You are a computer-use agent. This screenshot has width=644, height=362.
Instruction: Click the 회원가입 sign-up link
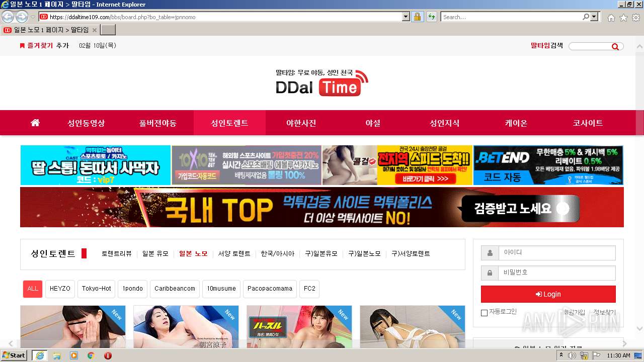[x=574, y=312]
